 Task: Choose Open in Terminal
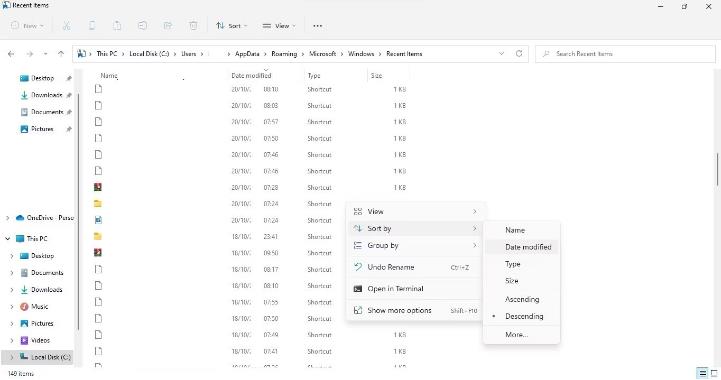pyautogui.click(x=415, y=288)
